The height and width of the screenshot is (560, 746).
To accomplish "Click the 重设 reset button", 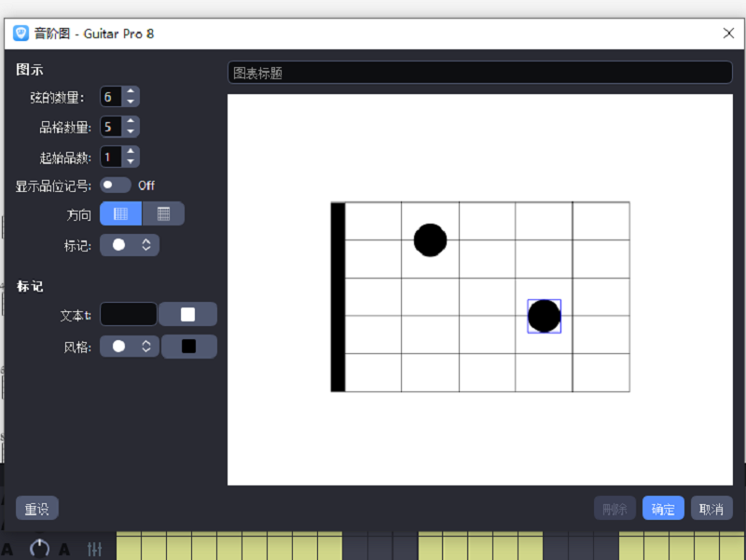I will [x=35, y=507].
